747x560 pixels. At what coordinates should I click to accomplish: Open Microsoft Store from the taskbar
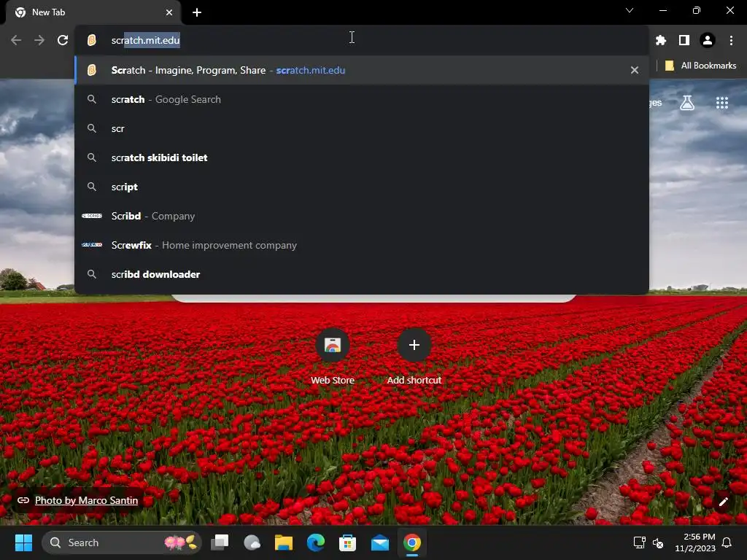click(x=347, y=542)
